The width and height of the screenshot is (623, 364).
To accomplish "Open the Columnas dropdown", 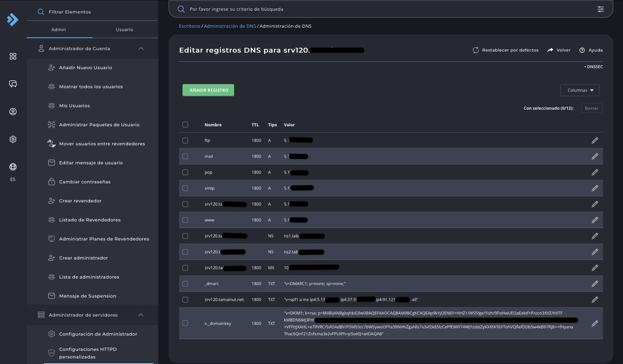I will point(580,90).
